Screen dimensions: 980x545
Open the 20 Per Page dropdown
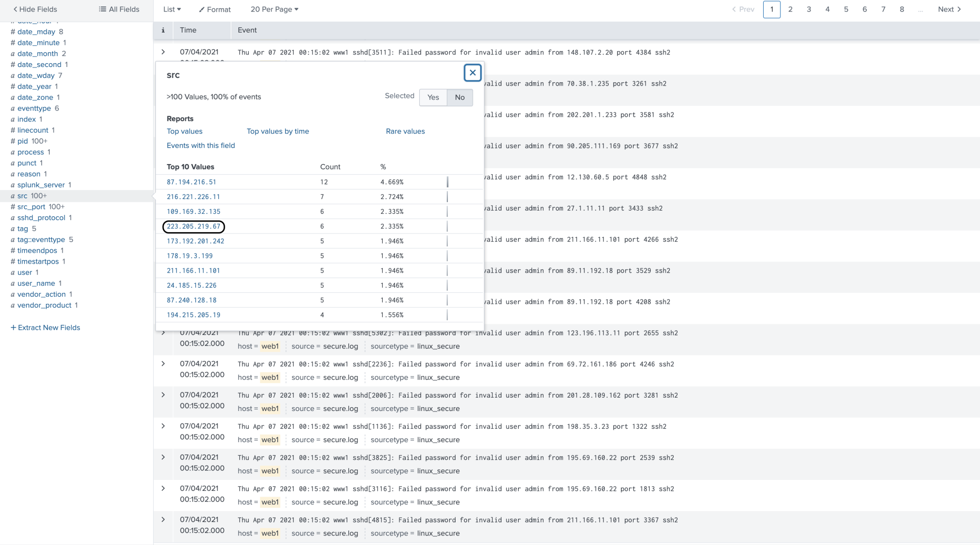274,9
